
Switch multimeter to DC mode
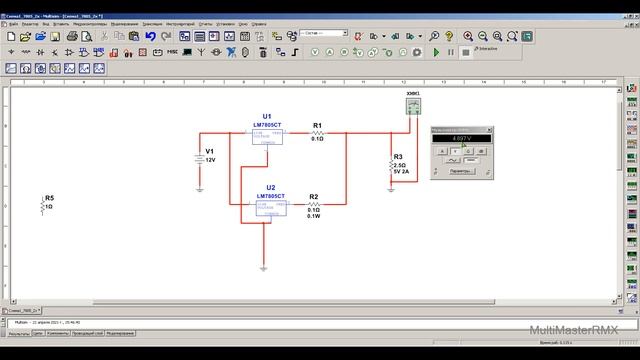click(471, 160)
